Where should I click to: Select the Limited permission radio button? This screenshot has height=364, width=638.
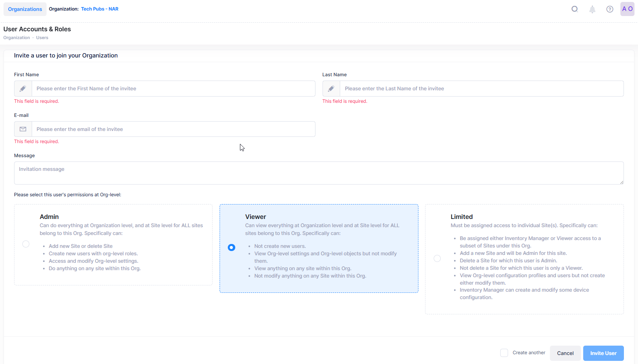point(437,258)
